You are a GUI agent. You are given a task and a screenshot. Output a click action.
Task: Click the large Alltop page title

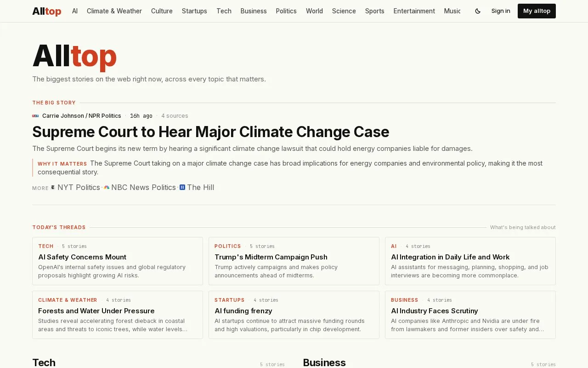(x=74, y=56)
